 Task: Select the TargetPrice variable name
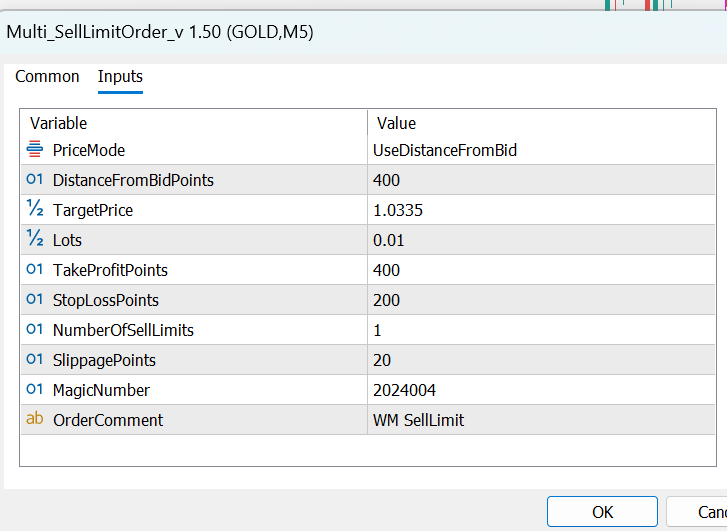coord(93,210)
